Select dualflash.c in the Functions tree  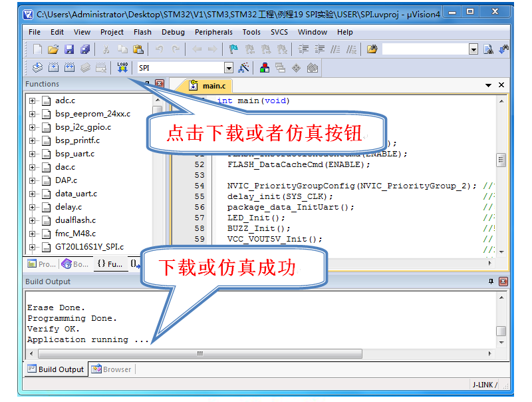[75, 220]
